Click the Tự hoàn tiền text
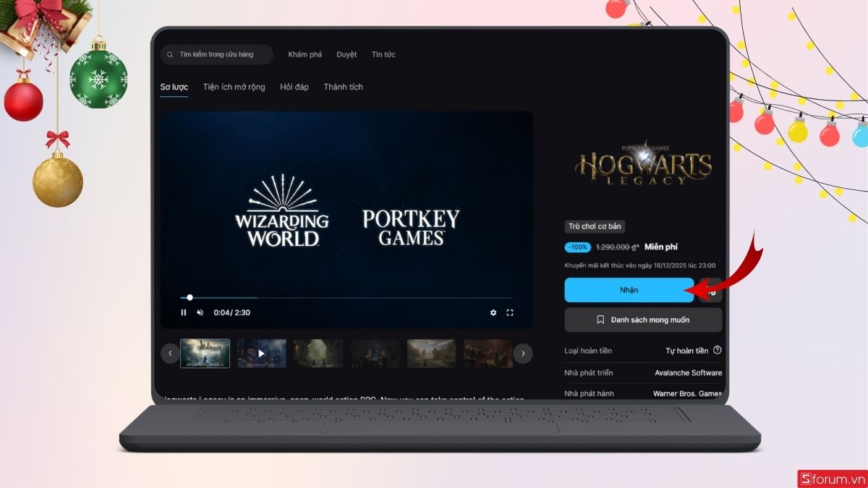This screenshot has height=488, width=868. [687, 351]
